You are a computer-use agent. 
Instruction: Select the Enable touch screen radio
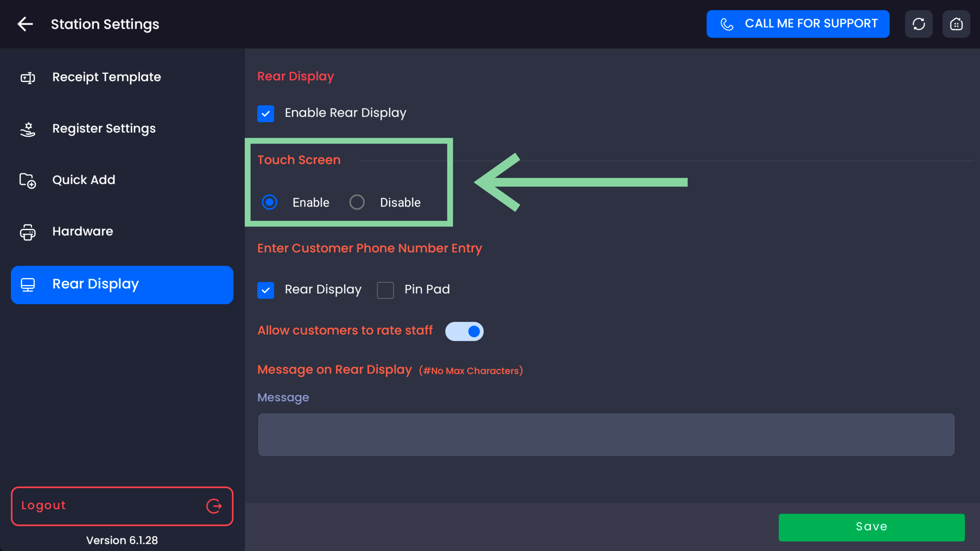point(269,202)
